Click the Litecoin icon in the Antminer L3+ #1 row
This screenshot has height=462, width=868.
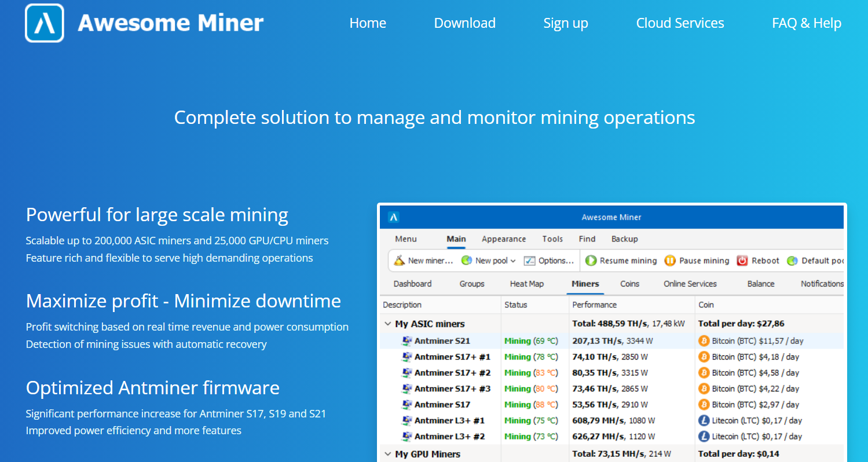(x=704, y=420)
